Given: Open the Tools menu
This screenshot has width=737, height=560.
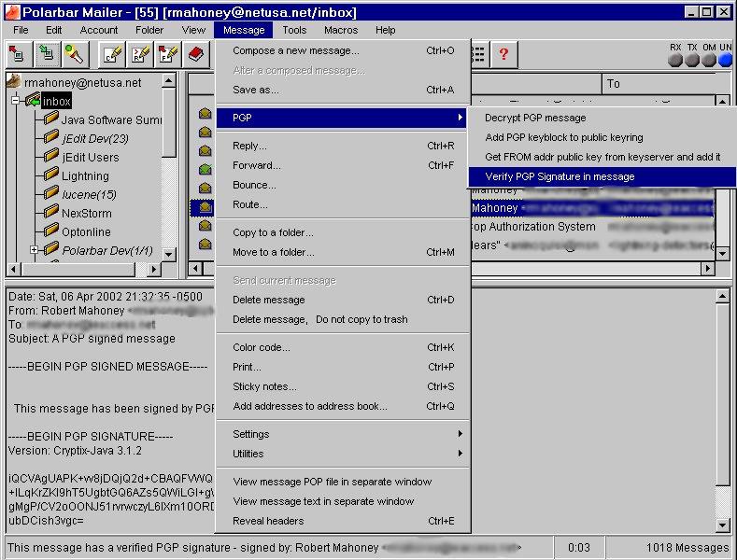Looking at the screenshot, I should click(294, 30).
